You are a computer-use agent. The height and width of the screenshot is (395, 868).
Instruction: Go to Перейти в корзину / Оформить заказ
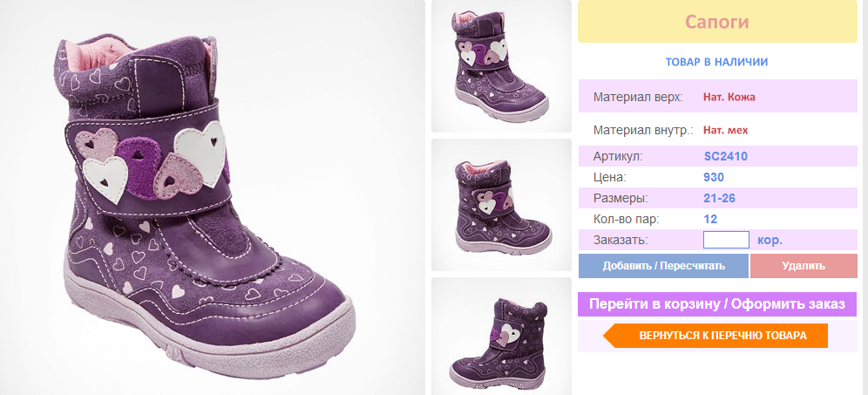(x=717, y=304)
